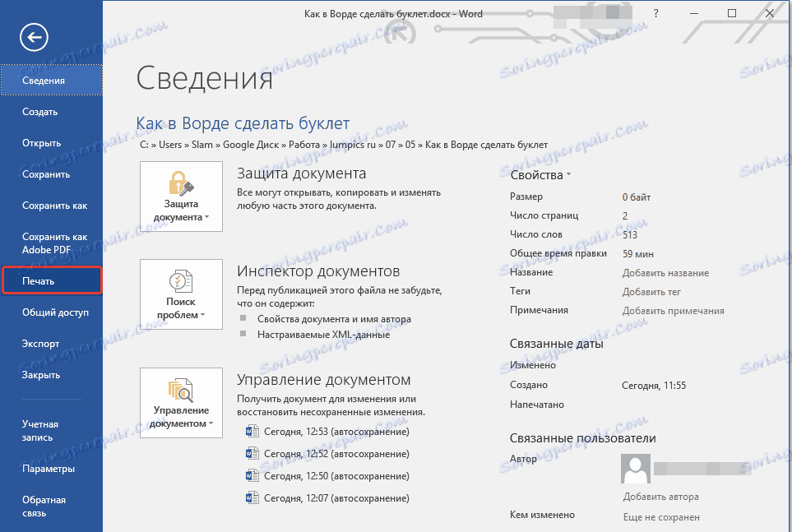
Task: Open the Управление документом button
Action: point(181,403)
